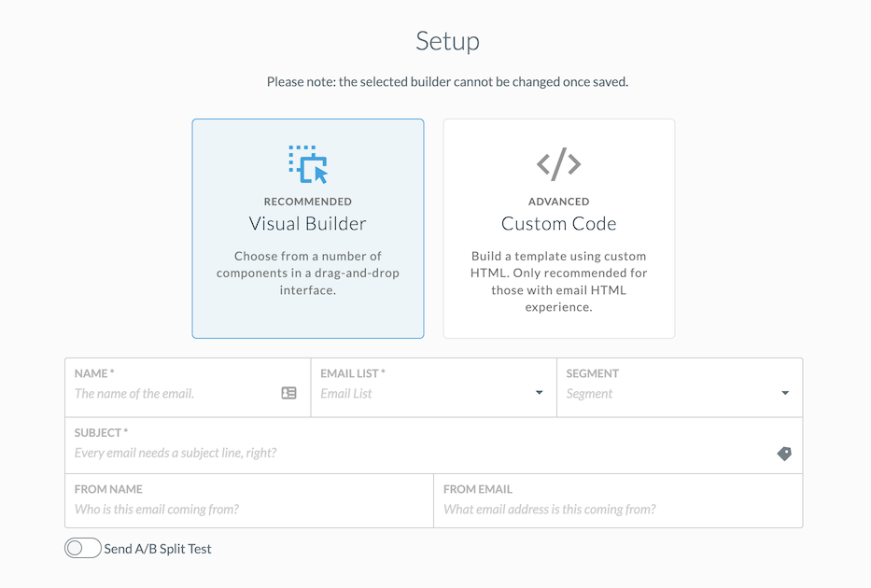Click the drag-and-drop interface description
The image size is (871, 588).
tap(308, 273)
